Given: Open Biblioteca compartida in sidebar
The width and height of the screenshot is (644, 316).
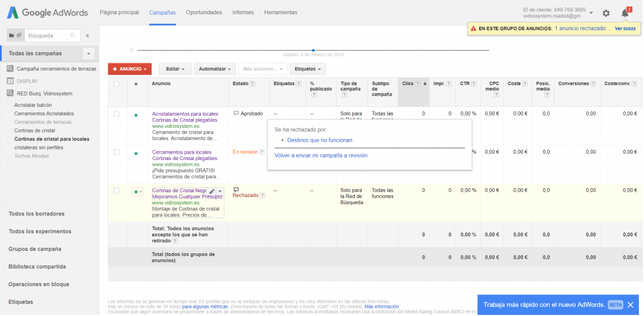Looking at the screenshot, I should coord(37,267).
